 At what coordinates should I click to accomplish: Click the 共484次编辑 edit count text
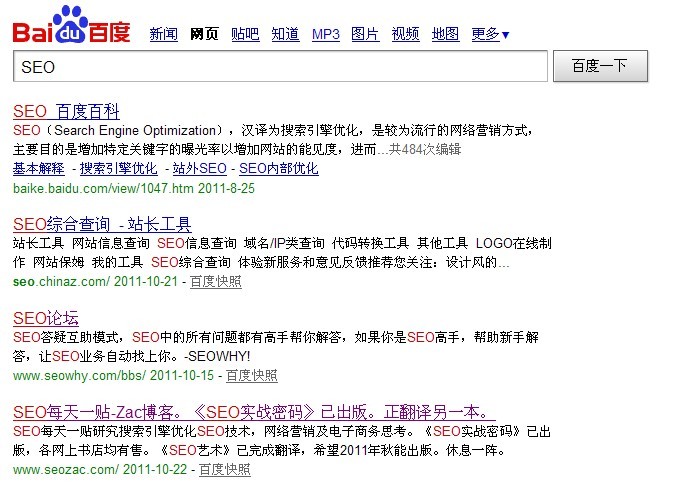pyautogui.click(x=425, y=150)
